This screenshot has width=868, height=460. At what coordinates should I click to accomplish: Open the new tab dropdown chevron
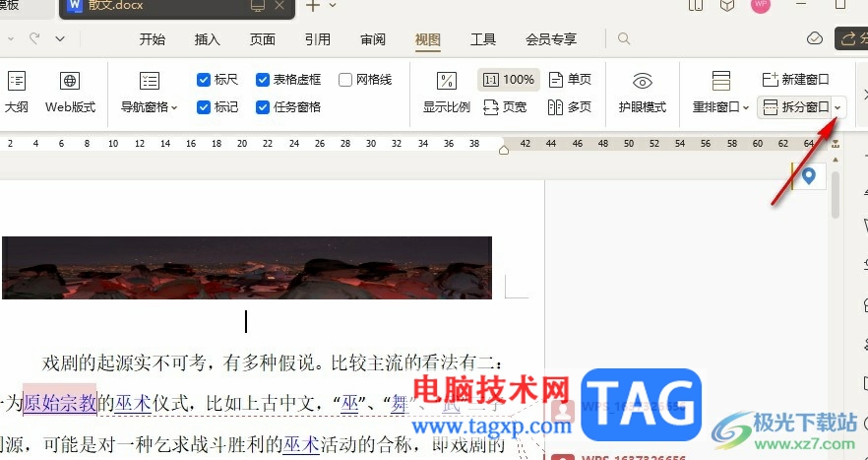(333, 6)
